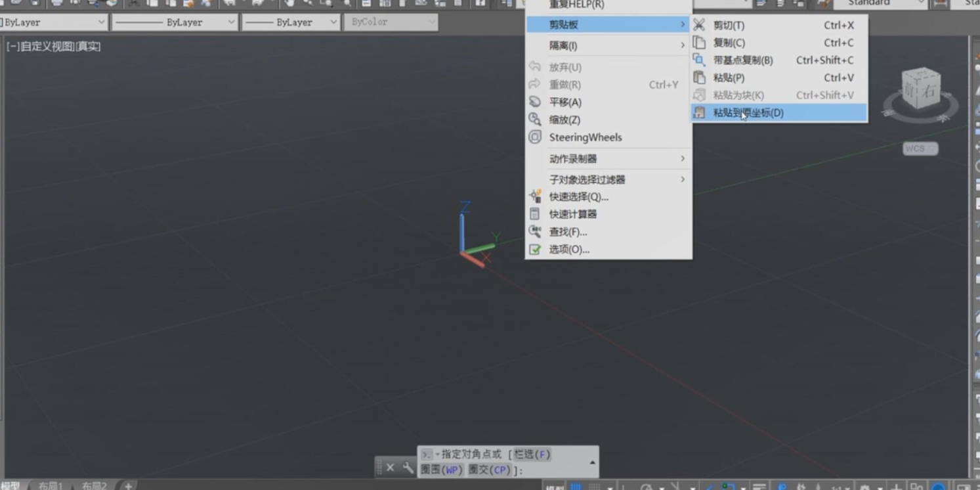Click the copy icon beside 复制(C)

click(700, 43)
